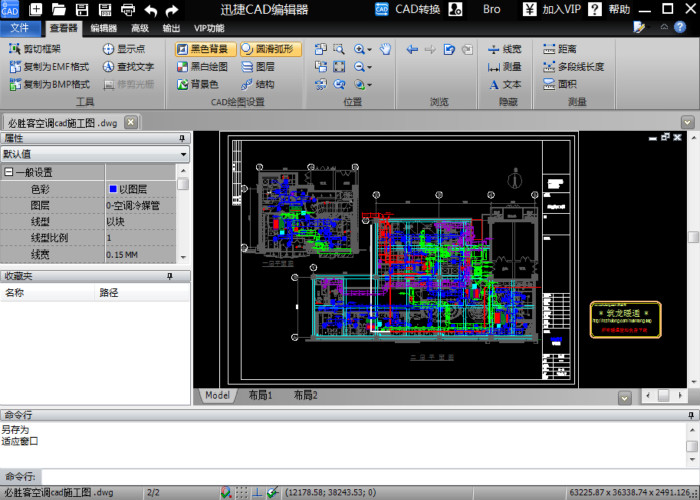The height and width of the screenshot is (500, 700).
Task: Switch to the VIP功能 ribbon tab
Action: tap(209, 28)
